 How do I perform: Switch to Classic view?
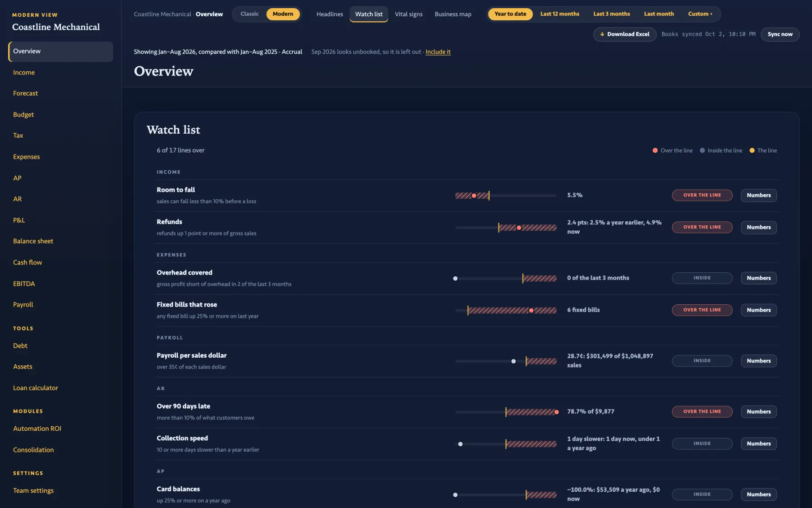coord(249,14)
